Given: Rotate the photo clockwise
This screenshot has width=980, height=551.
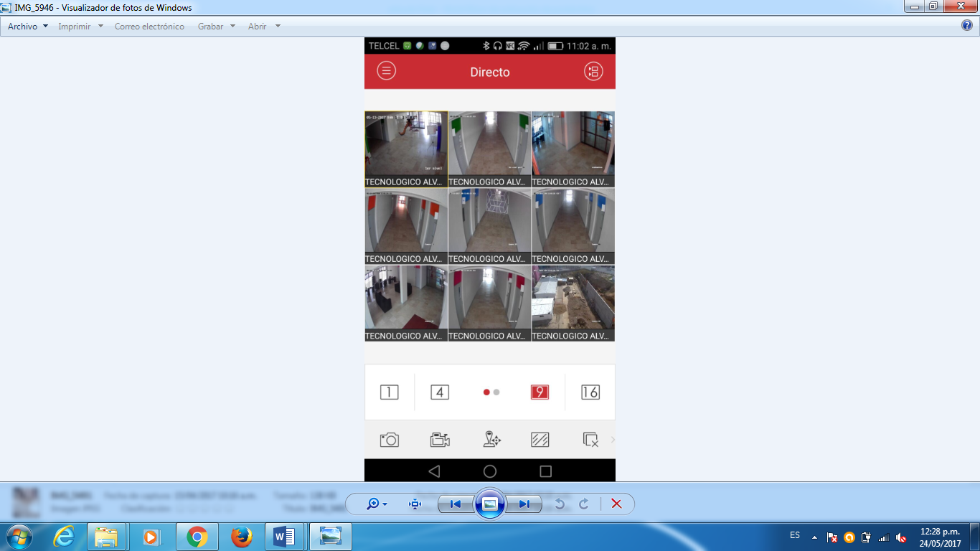Looking at the screenshot, I should pos(584,504).
